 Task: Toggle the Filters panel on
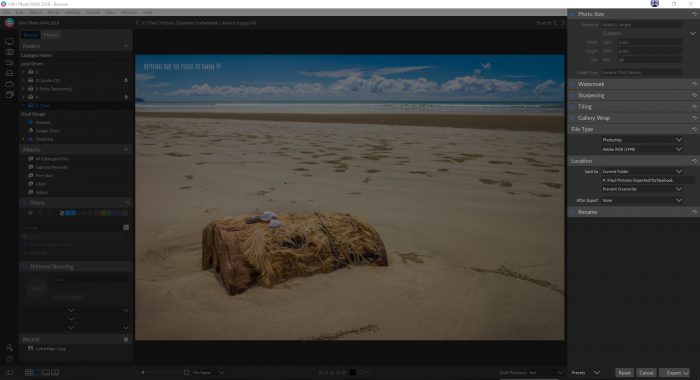click(25, 203)
